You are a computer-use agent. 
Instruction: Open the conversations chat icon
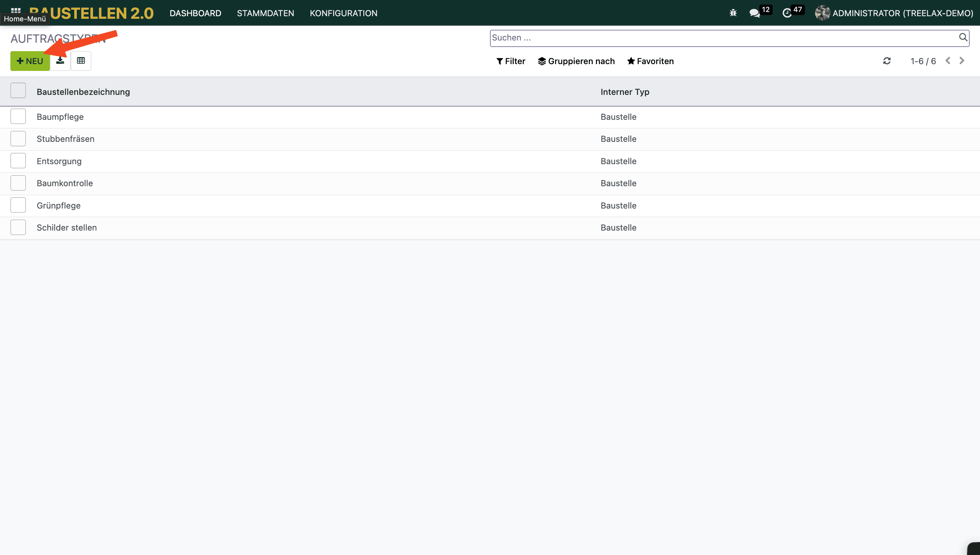(x=754, y=13)
